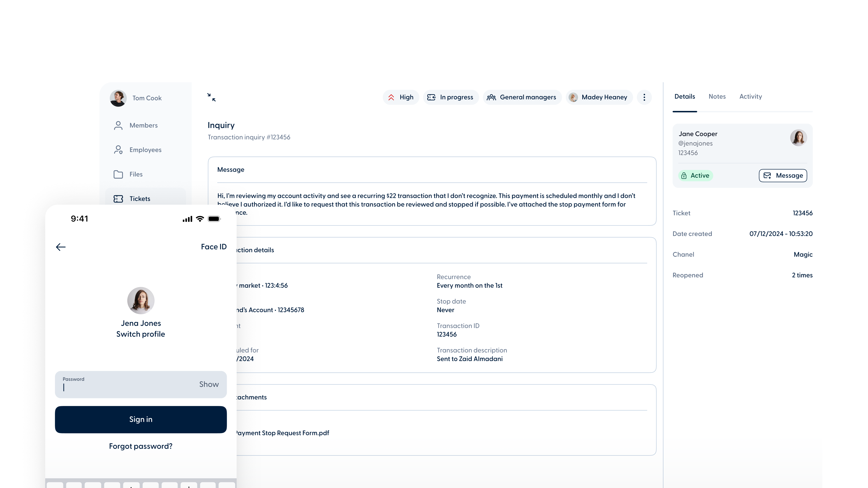Viewport: 868px width, 488px height.
Task: Select Tickets in the sidebar
Action: pyautogui.click(x=139, y=199)
